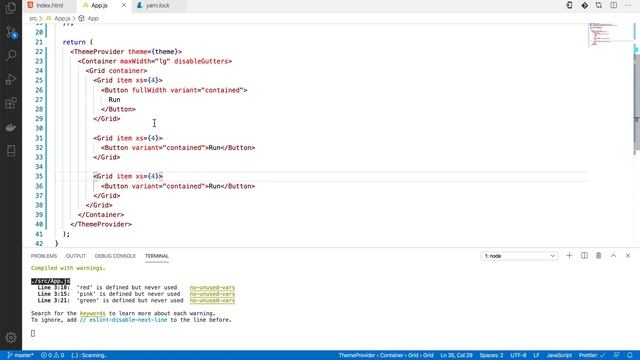Image resolution: width=640 pixels, height=360 pixels.
Task: Open the Run and Debug view
Action: 11,79
